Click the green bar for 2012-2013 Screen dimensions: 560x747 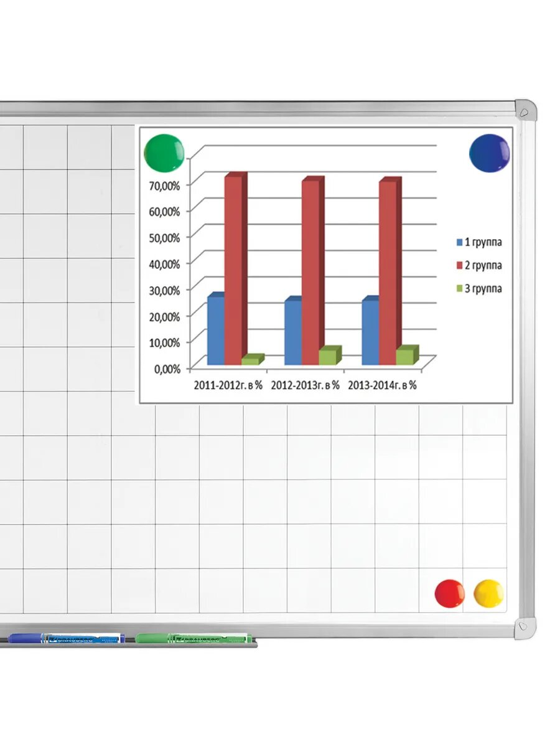330,355
